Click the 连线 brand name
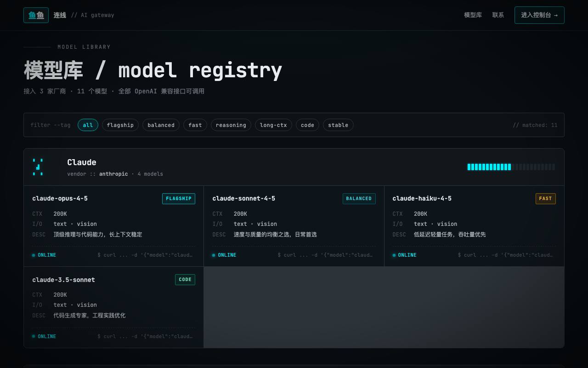This screenshot has width=588, height=368. [x=60, y=15]
